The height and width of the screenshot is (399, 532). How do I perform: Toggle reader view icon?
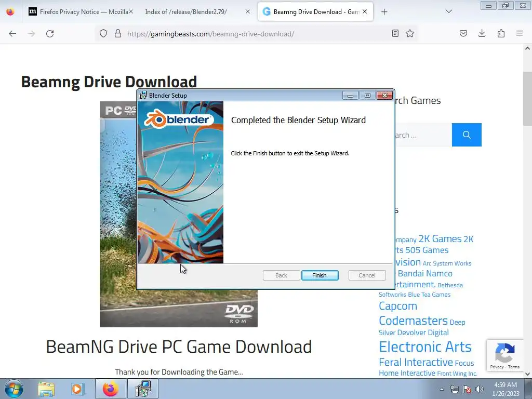click(395, 33)
